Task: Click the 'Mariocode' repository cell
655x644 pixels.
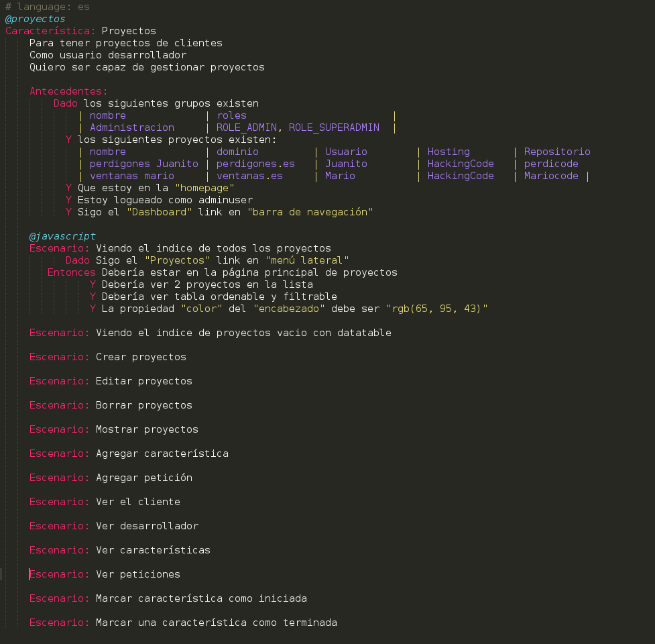Action: (551, 176)
